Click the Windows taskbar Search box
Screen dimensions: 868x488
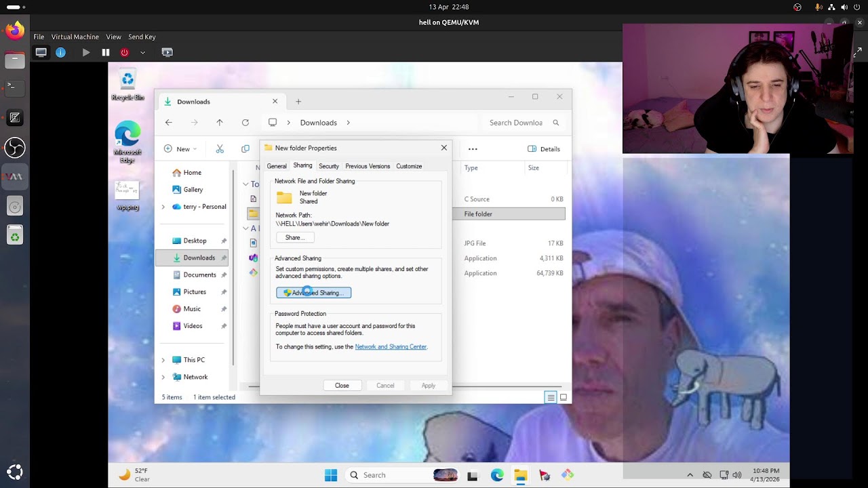click(x=403, y=475)
